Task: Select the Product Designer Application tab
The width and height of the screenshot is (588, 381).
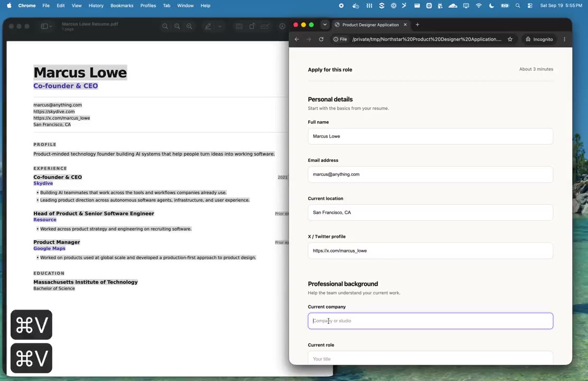Action: tap(371, 24)
